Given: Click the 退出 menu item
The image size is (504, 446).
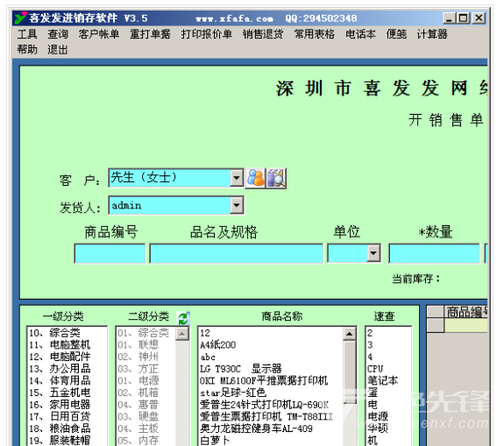Looking at the screenshot, I should [x=58, y=49].
